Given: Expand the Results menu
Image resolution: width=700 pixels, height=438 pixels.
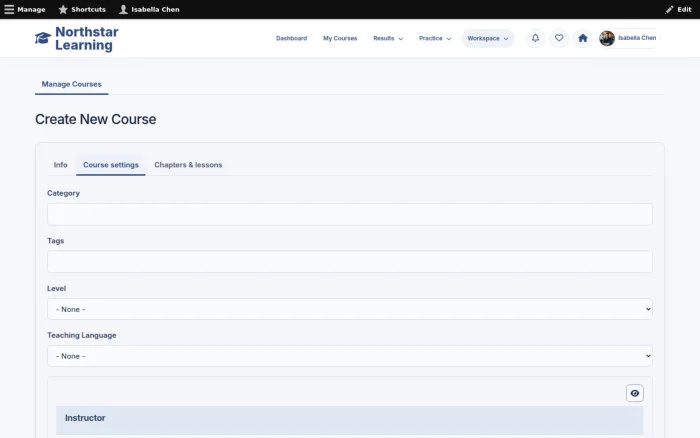Looking at the screenshot, I should pyautogui.click(x=388, y=38).
